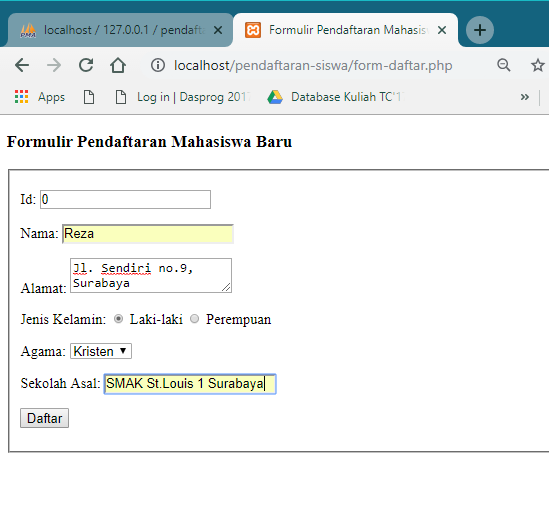The image size is (549, 526).
Task: Click the Formulir Pendaftaran Mahasiswa Baru heading
Action: click(x=149, y=142)
